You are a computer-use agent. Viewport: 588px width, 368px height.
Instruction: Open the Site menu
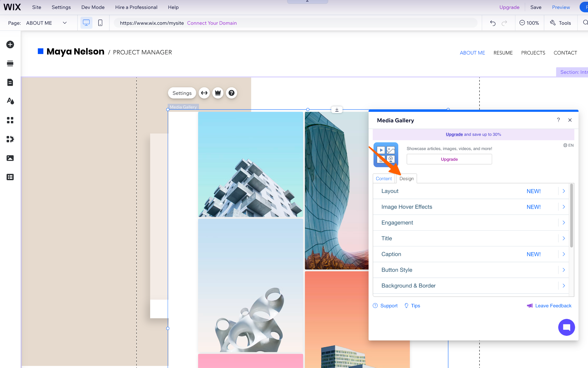pos(36,7)
